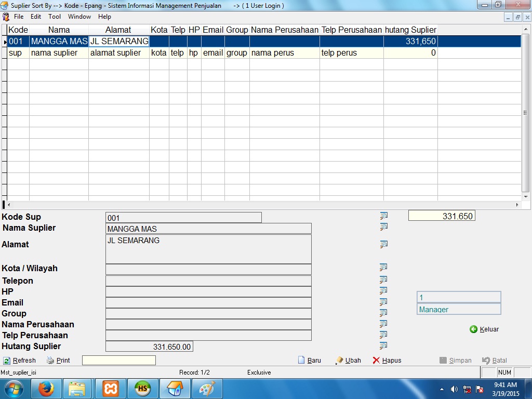
Task: Click the Baru button to add supplier
Action: click(x=309, y=361)
